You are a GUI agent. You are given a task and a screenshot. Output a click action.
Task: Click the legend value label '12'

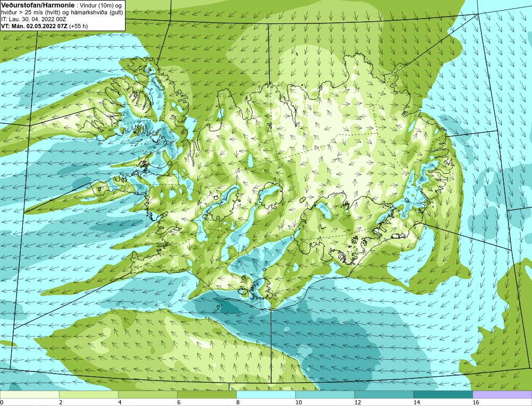(x=358, y=402)
